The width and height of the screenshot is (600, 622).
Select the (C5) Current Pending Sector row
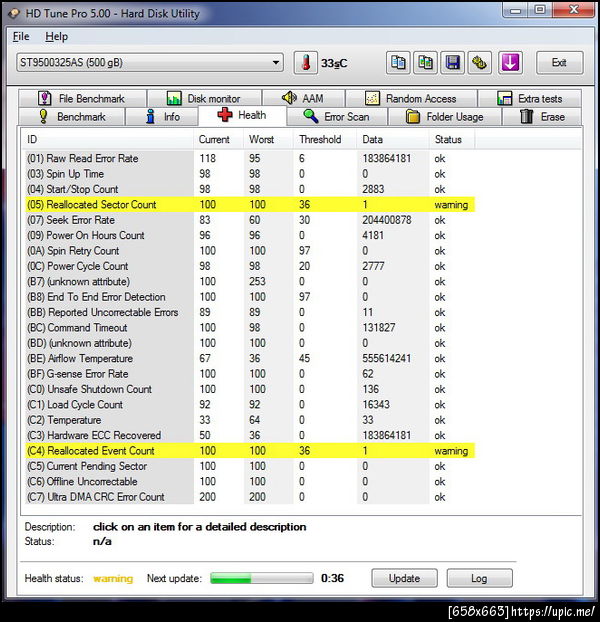tap(250, 466)
